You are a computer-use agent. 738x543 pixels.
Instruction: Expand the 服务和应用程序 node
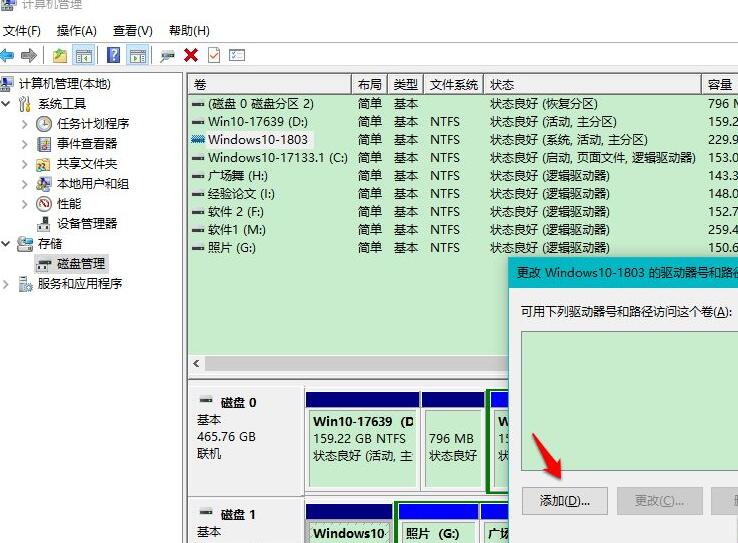(x=8, y=284)
